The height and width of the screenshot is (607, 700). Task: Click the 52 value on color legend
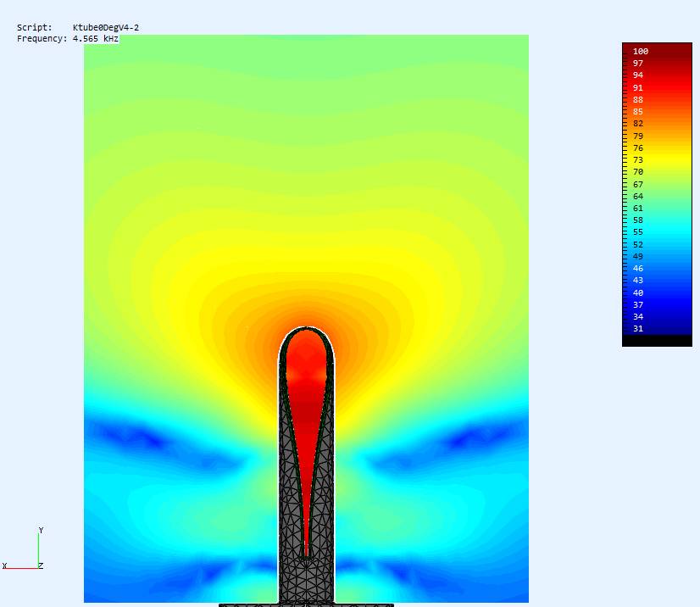click(x=638, y=244)
